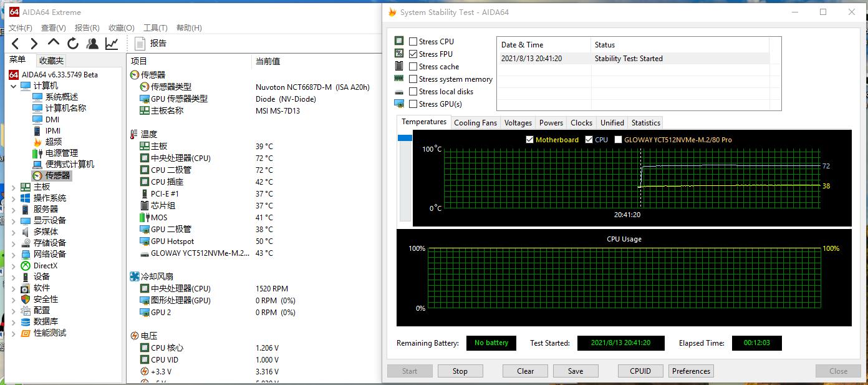This screenshot has width=868, height=385.
Task: Click the Up level arrow icon
Action: (54, 42)
